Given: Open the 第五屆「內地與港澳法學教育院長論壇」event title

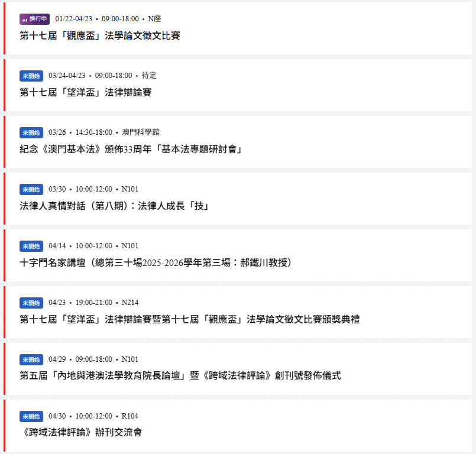Looking at the screenshot, I should pyautogui.click(x=180, y=376).
